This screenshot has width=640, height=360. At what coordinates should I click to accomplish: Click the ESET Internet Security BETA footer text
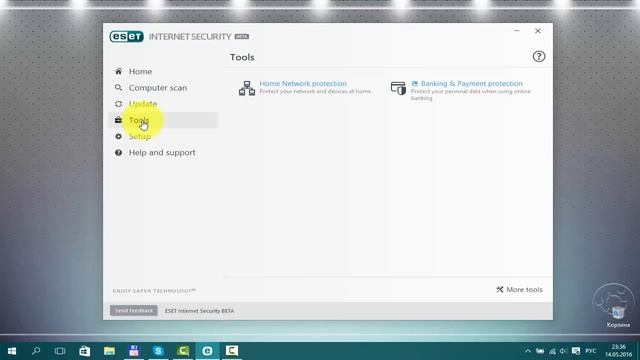[199, 311]
